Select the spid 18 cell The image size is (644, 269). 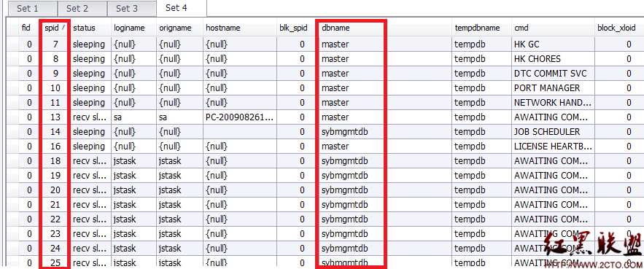point(55,161)
